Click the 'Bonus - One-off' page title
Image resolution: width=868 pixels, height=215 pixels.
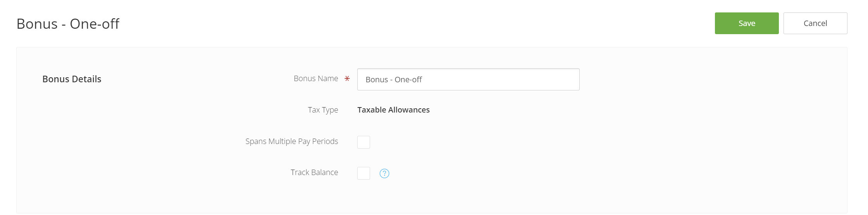pyautogui.click(x=68, y=24)
